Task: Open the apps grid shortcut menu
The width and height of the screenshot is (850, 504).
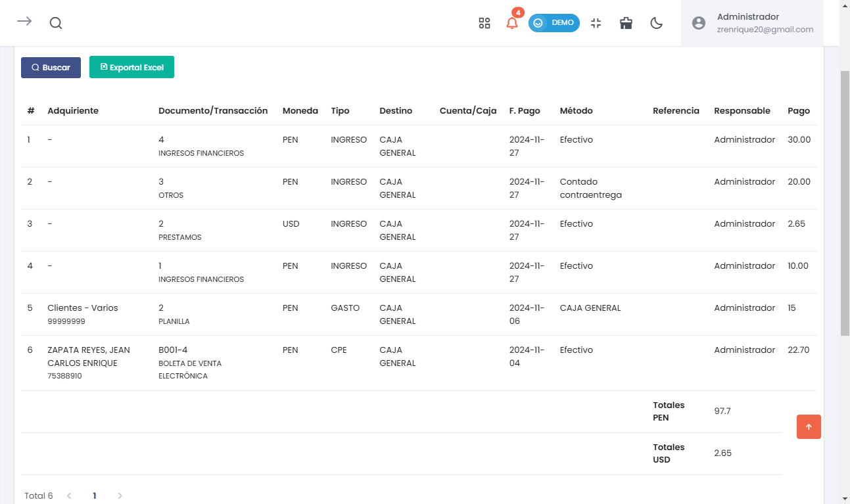Action: click(484, 23)
